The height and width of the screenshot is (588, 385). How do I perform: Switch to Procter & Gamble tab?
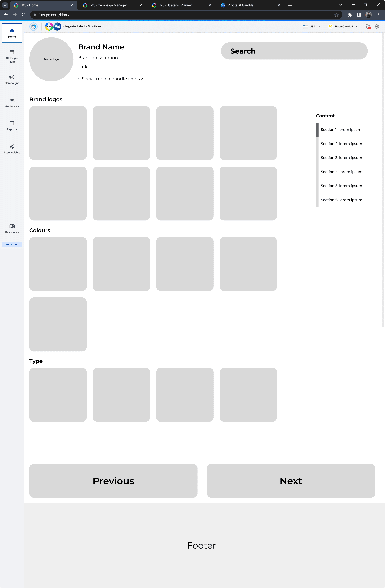point(240,5)
